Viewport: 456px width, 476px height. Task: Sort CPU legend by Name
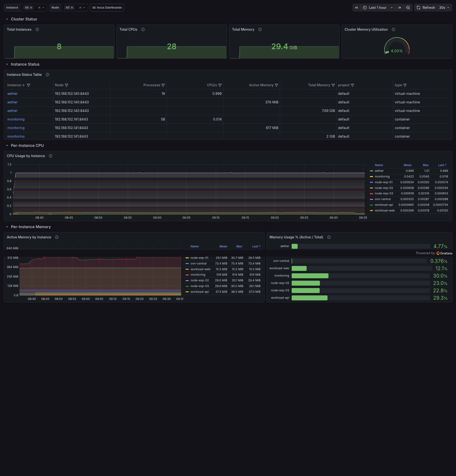tap(379, 165)
